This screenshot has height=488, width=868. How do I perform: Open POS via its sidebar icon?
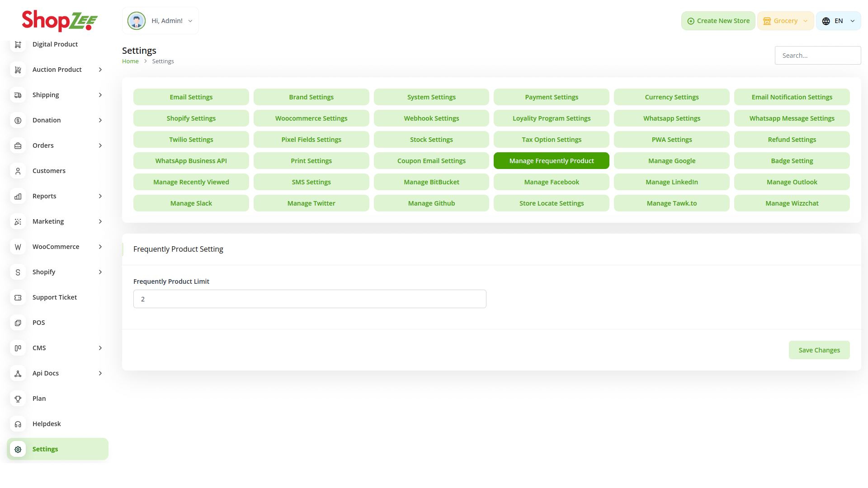pyautogui.click(x=18, y=323)
